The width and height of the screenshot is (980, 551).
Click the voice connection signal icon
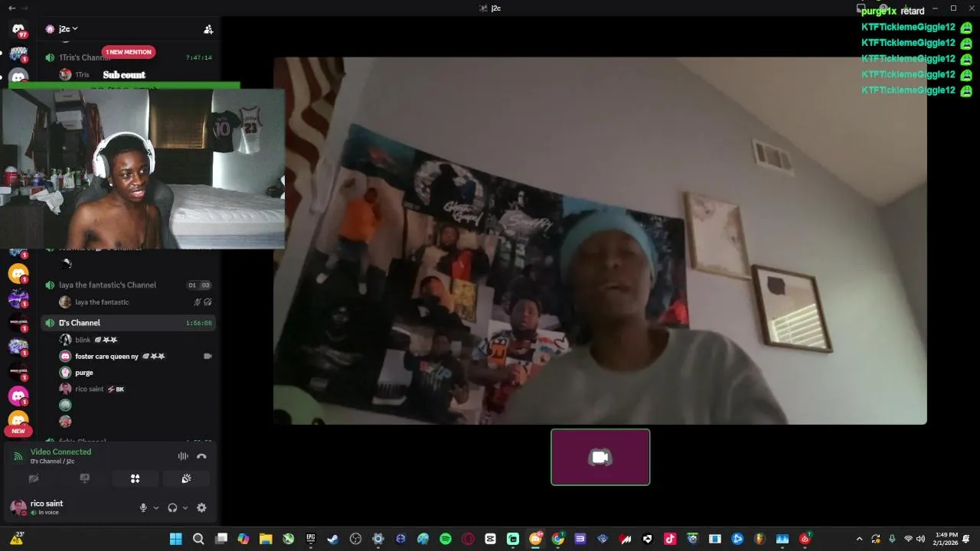coord(18,456)
